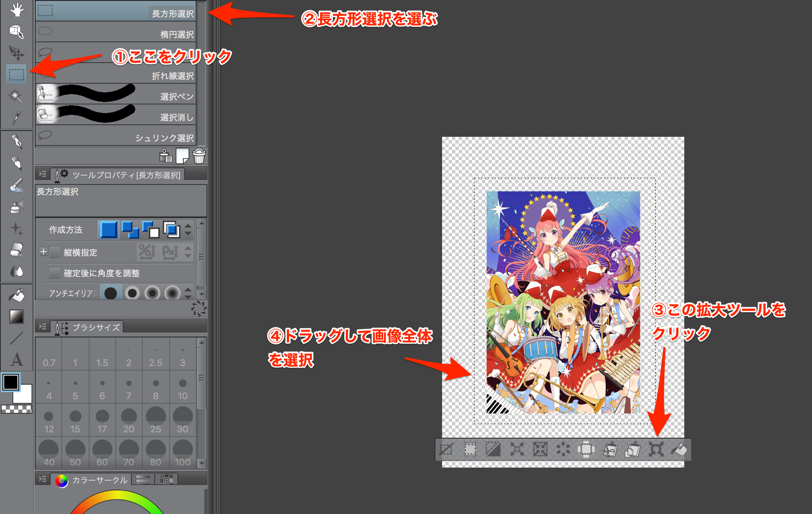Switch to the ツールプロパティ tab
The width and height of the screenshot is (812, 514).
click(118, 175)
